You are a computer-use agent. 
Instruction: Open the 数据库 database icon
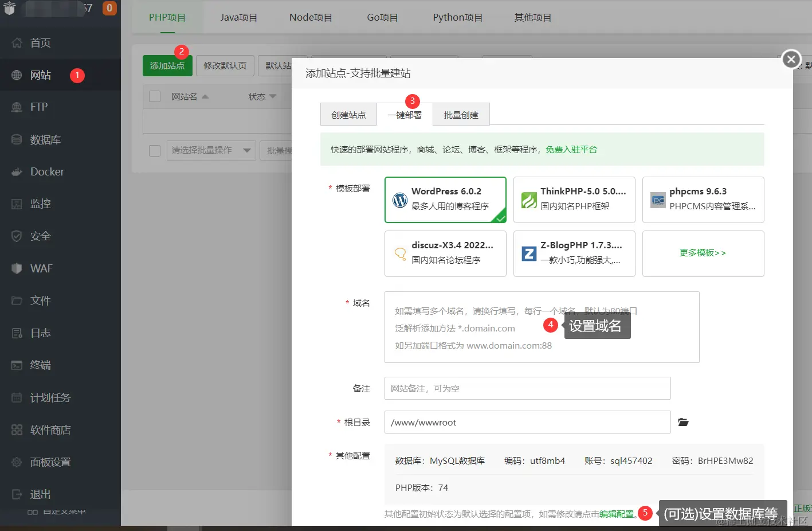tap(17, 139)
